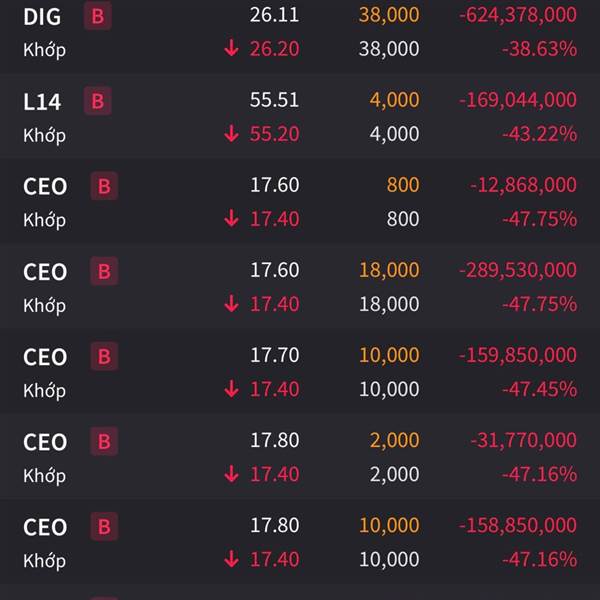Tap the B badge on CEO order priced 17.70

pyautogui.click(x=104, y=356)
